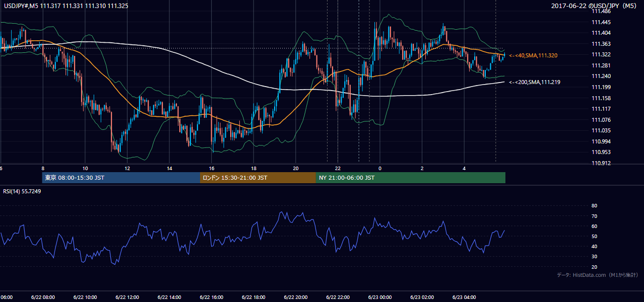Click the 6/23 04:00 time label
644x302 pixels.
(464, 297)
